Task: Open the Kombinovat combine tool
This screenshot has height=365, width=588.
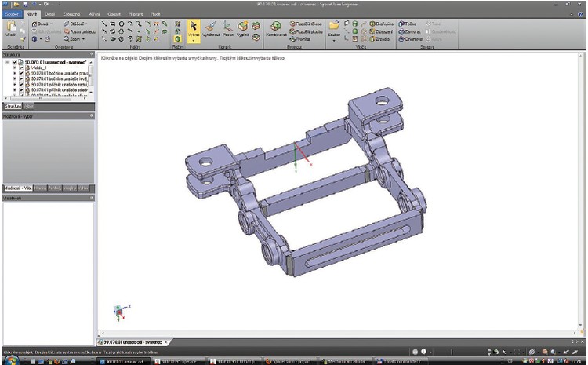Action: point(275,31)
